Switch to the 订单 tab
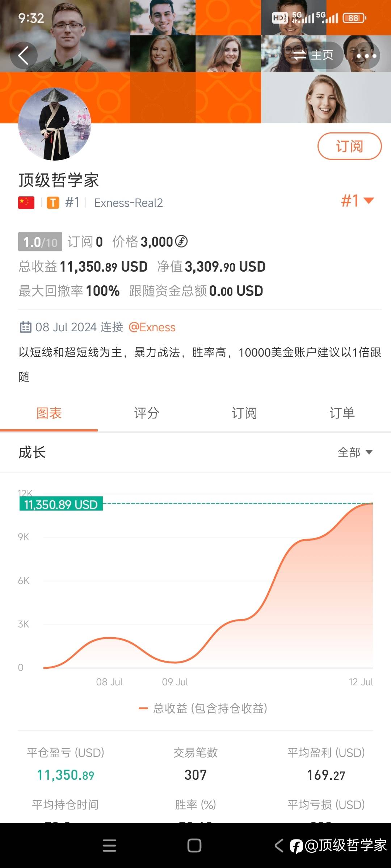This screenshot has height=868, width=391. pyautogui.click(x=342, y=413)
